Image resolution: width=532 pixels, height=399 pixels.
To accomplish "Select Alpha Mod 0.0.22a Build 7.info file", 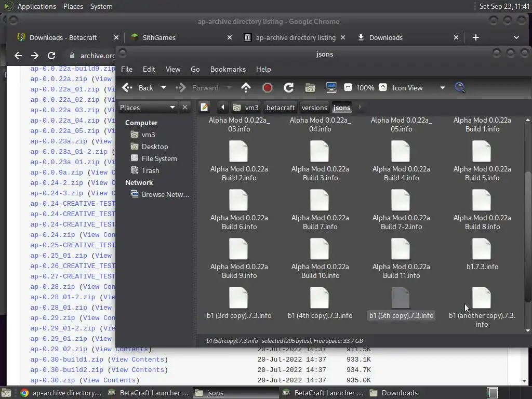I will click(320, 210).
